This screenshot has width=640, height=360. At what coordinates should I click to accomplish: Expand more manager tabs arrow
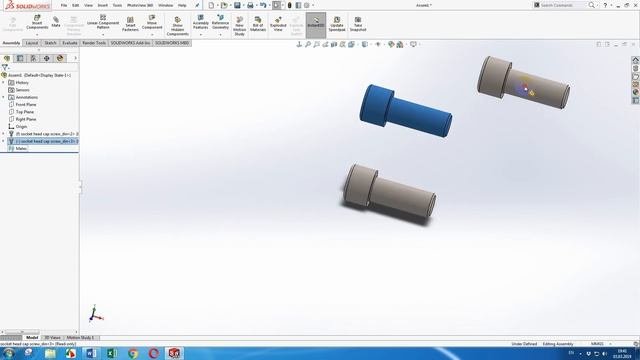click(75, 58)
